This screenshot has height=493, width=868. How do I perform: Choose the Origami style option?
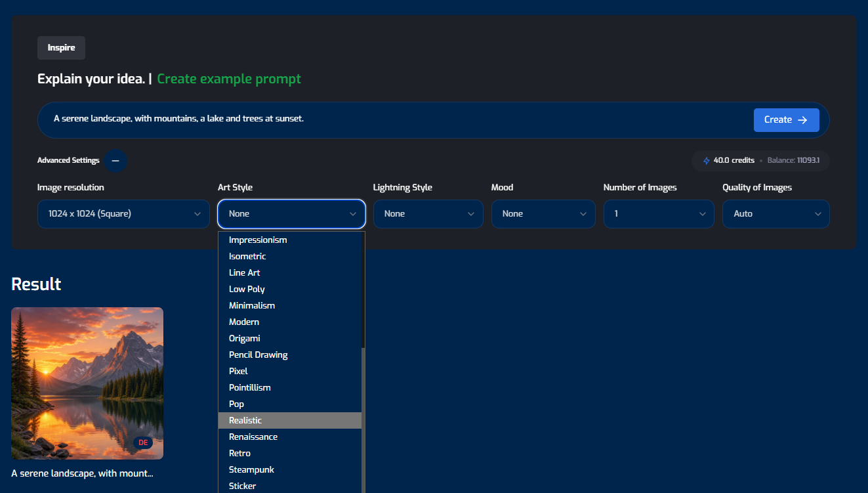pos(290,338)
